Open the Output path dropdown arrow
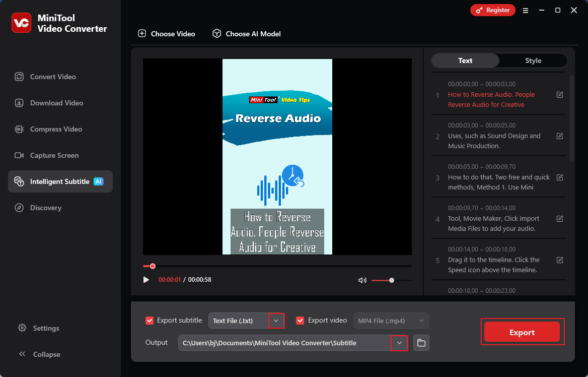The height and width of the screenshot is (377, 588). pos(399,343)
